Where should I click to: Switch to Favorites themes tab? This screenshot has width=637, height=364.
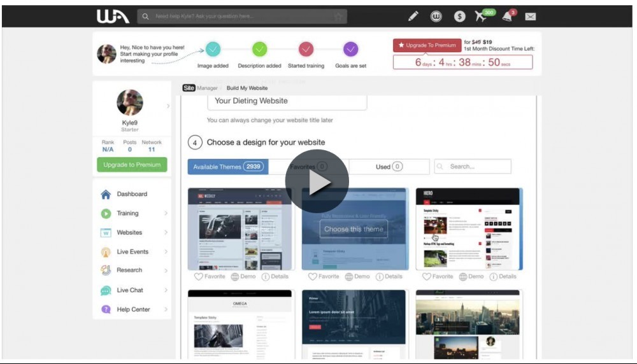[308, 167]
